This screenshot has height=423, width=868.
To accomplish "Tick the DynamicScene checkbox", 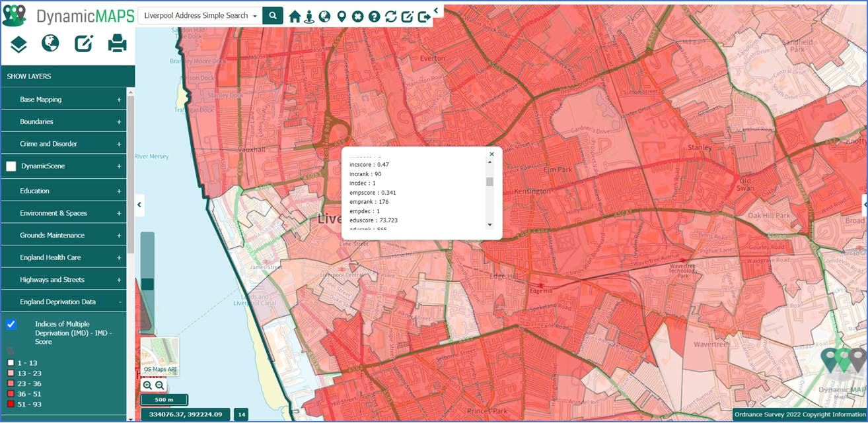I will click(11, 166).
